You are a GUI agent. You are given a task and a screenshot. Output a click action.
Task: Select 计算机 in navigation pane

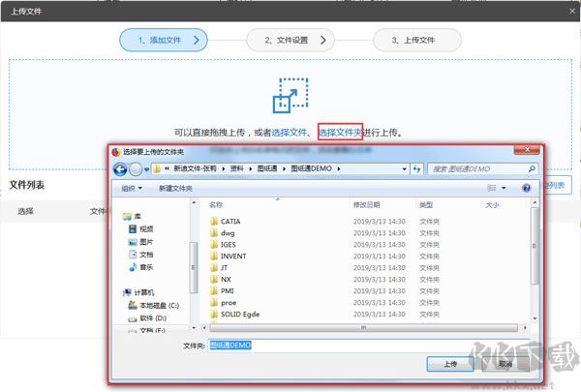click(138, 292)
